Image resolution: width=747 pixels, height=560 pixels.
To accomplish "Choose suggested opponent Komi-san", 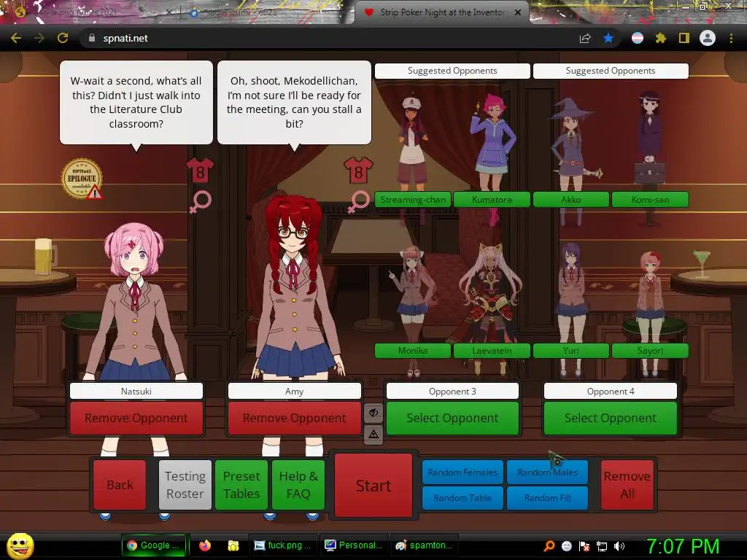I will tap(650, 200).
